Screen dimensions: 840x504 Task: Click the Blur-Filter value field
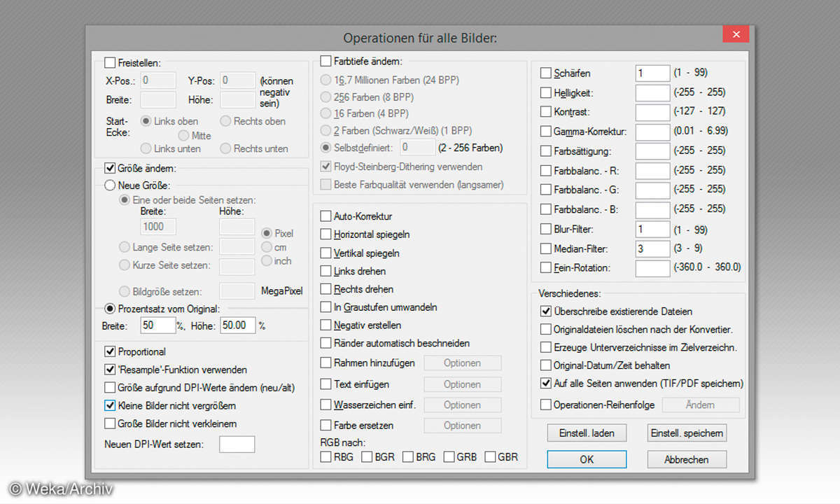coord(652,229)
